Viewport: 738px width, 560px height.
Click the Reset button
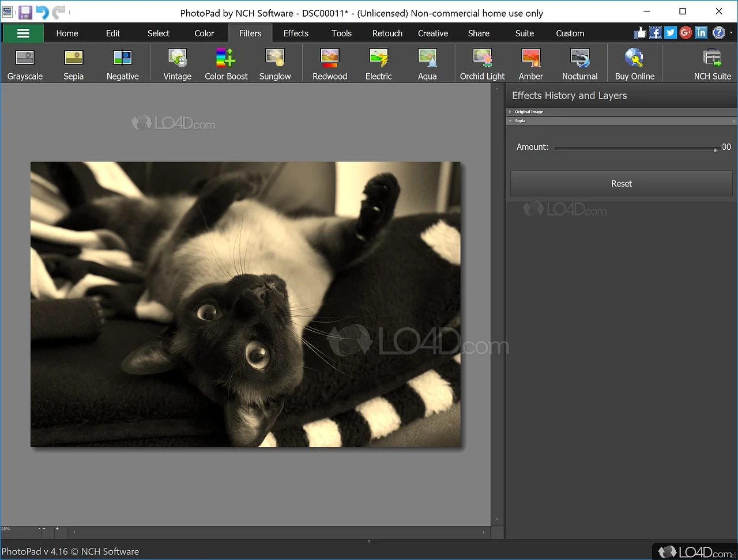[x=621, y=183]
